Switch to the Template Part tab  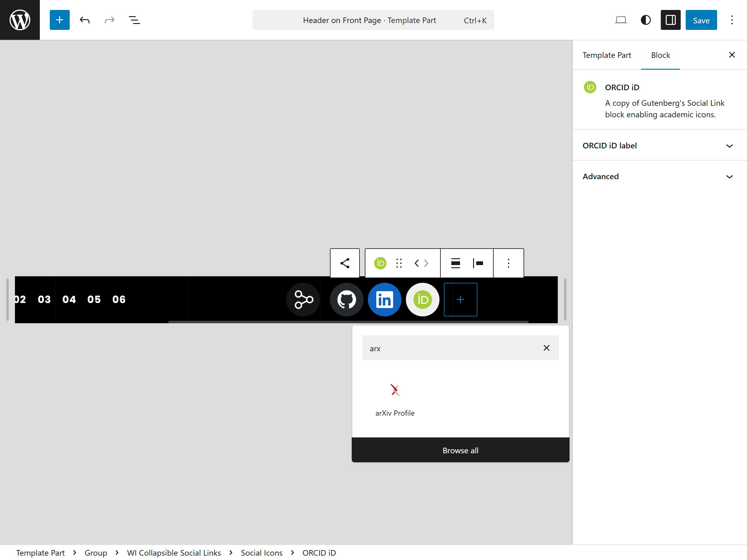(x=607, y=55)
